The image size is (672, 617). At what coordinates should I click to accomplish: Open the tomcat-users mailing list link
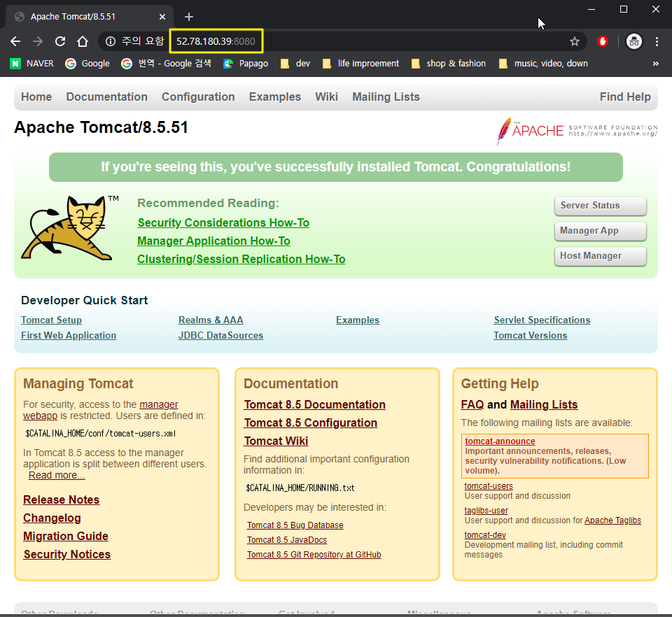point(489,486)
